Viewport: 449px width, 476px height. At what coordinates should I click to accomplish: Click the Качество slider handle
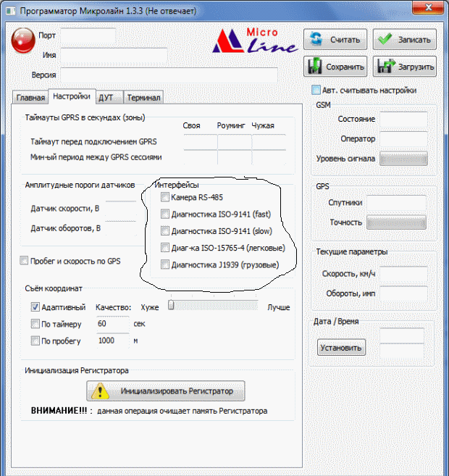pyautogui.click(x=172, y=306)
